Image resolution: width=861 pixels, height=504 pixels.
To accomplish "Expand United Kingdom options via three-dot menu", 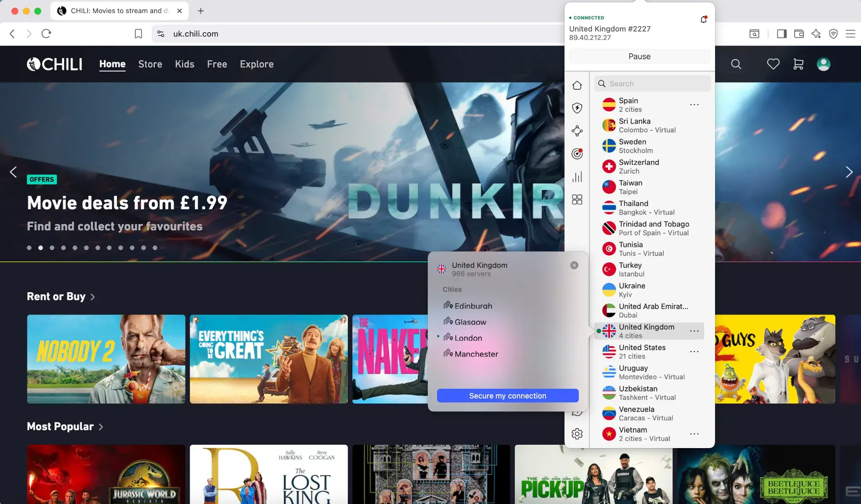I will pyautogui.click(x=694, y=331).
